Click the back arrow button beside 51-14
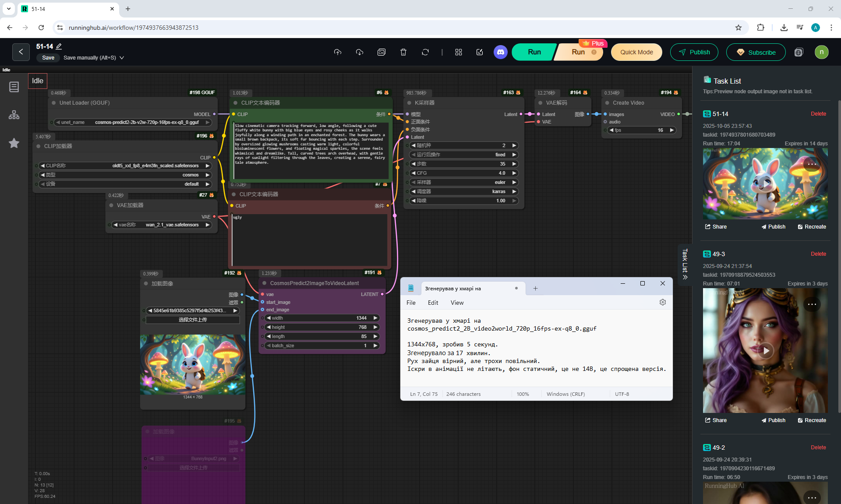Image resolution: width=841 pixels, height=504 pixels. (21, 52)
